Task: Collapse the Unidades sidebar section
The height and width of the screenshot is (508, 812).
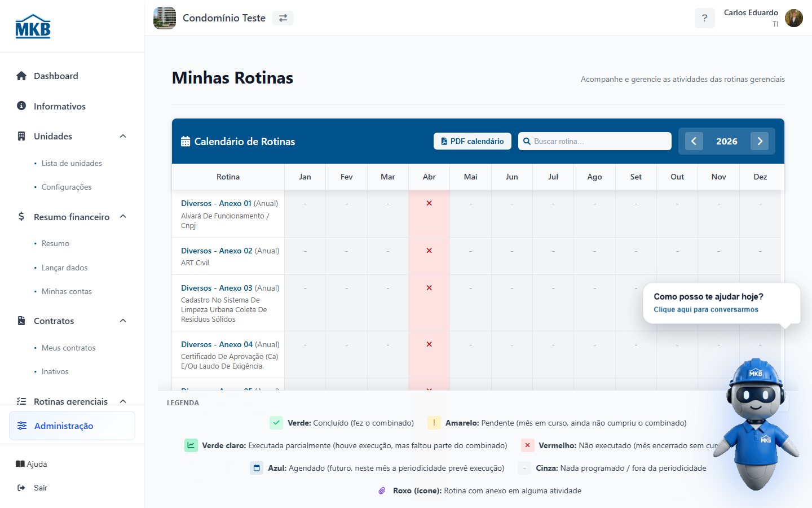Action: click(x=123, y=136)
